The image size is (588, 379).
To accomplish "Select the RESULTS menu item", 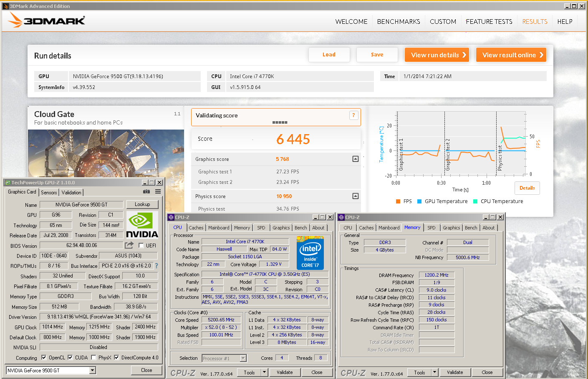I will (x=535, y=22).
